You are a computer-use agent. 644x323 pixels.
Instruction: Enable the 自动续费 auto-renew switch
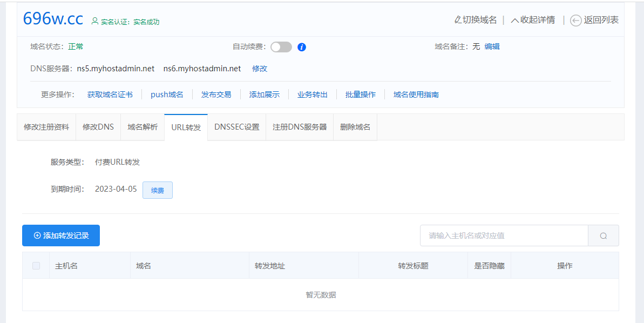(281, 47)
